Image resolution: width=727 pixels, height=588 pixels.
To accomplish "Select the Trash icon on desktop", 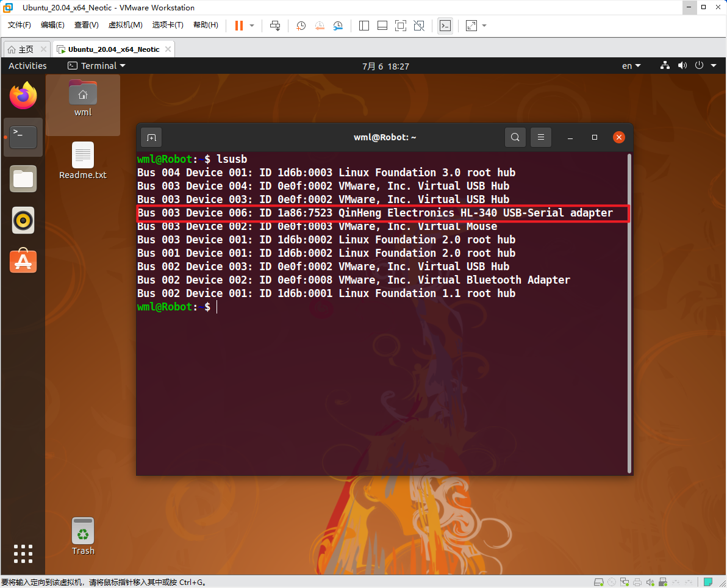I will (83, 537).
